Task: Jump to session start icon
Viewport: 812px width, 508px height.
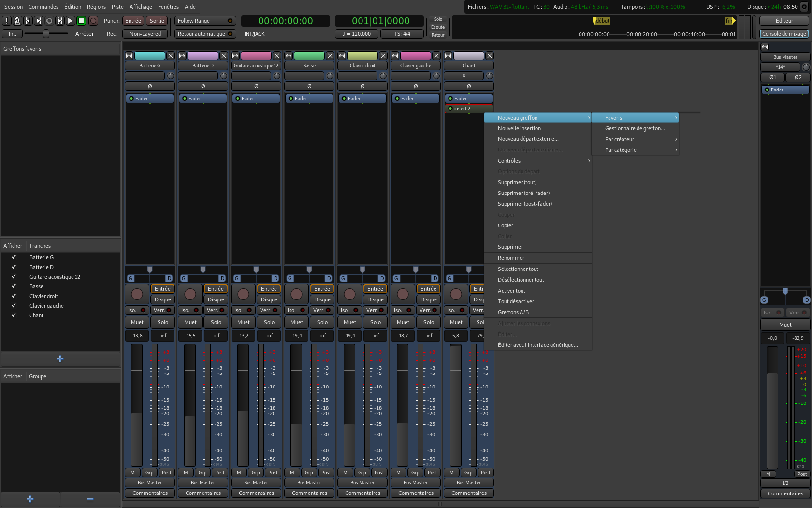Action: (x=28, y=21)
